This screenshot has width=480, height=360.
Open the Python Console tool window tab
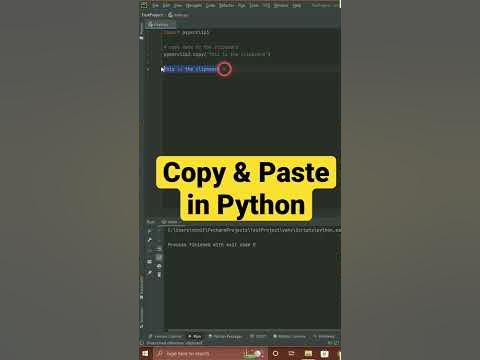coord(289,336)
